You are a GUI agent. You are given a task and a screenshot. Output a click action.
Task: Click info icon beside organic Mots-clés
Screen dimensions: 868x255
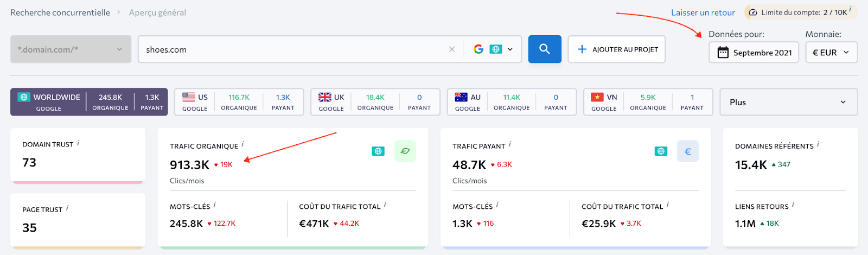point(215,205)
